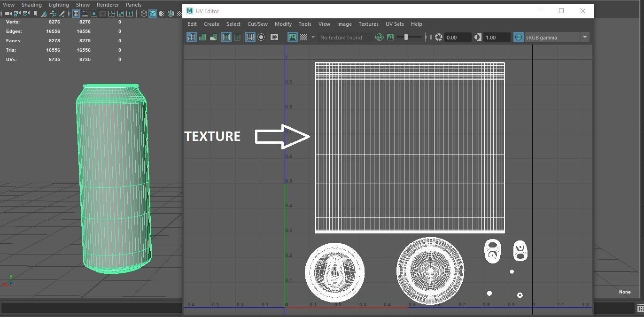Toggle safe title icon in viewport toolbar
This screenshot has height=317, width=644.
point(130,14)
